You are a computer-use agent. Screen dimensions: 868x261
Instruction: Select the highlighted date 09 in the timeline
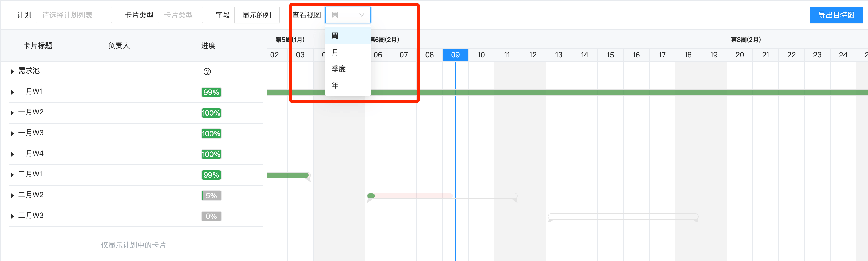(455, 55)
